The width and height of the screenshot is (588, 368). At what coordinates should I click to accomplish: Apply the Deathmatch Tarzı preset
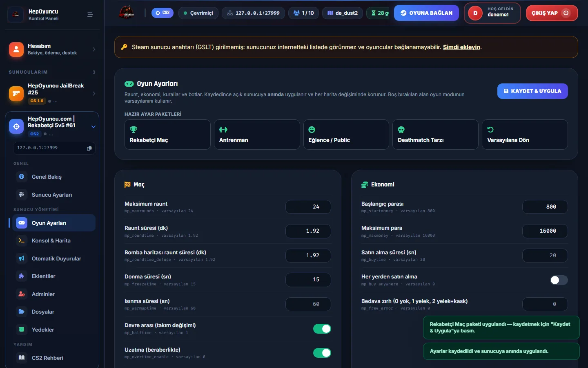[435, 135]
